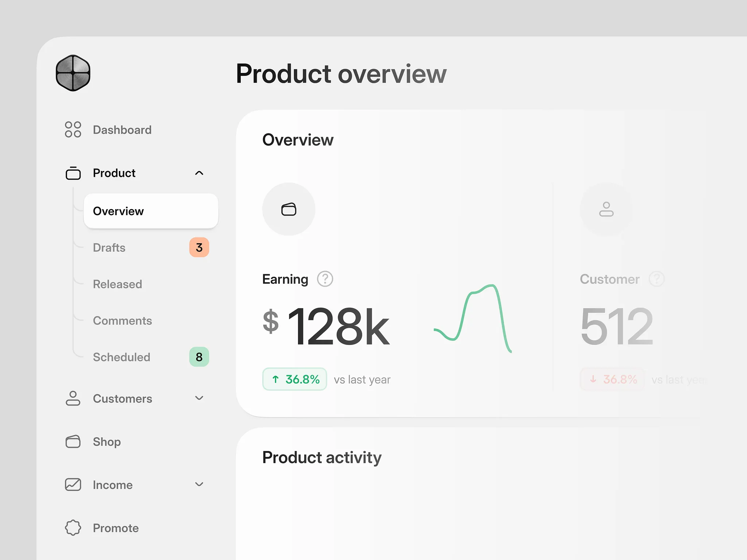The image size is (747, 560).
Task: Collapse the Product section in the sidebar
Action: click(x=199, y=173)
